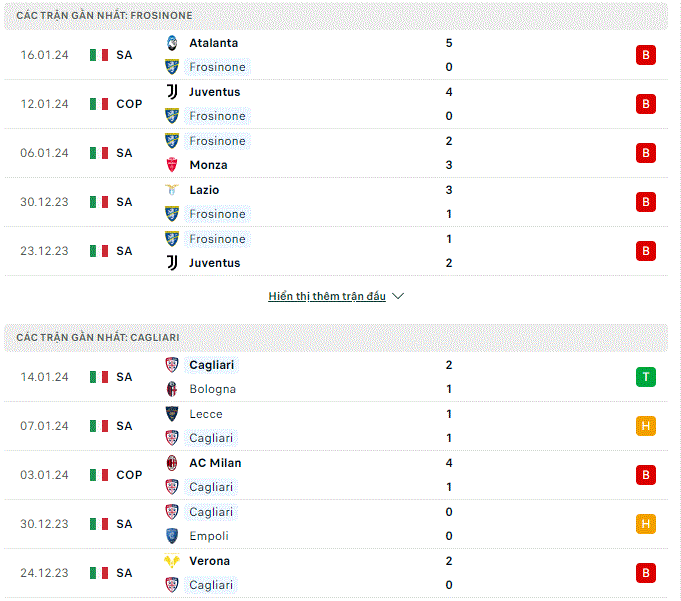Click the Empoli team badge

coord(172,536)
